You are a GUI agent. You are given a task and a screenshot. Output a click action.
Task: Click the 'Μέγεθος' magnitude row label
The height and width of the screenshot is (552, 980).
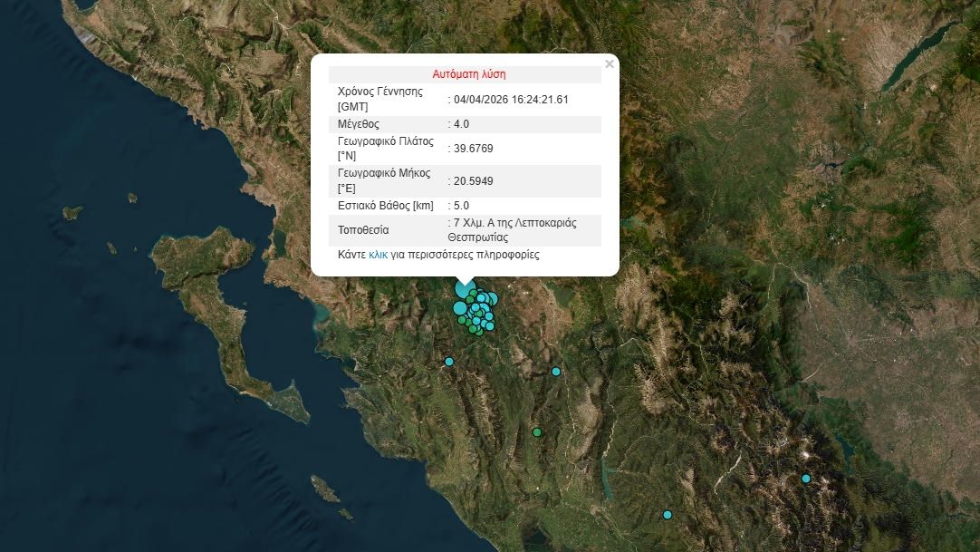pos(358,124)
